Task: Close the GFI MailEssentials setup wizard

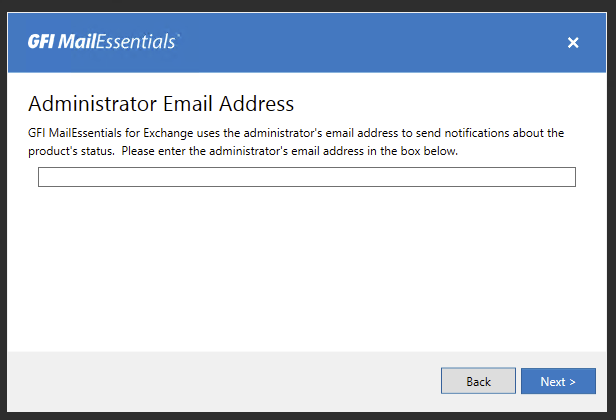Action: click(x=573, y=42)
